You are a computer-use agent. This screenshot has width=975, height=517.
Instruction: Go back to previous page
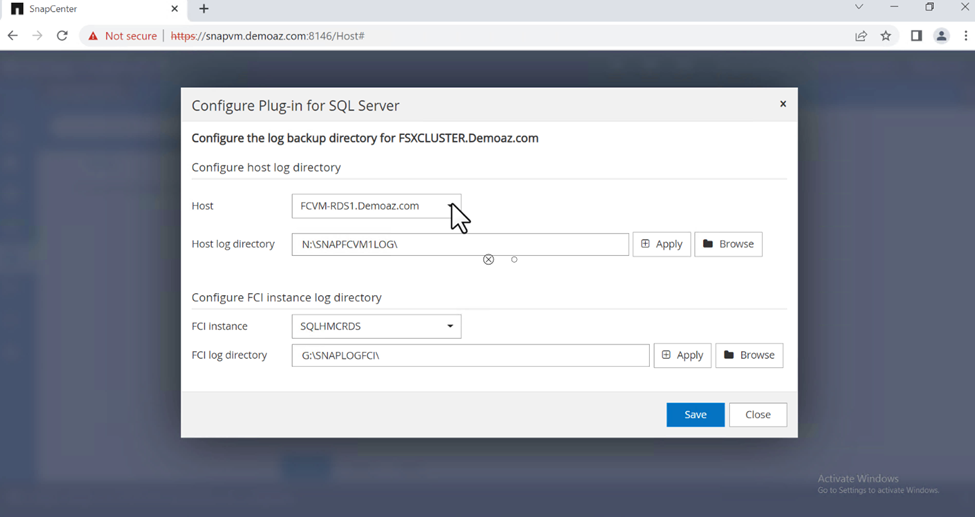coord(13,36)
